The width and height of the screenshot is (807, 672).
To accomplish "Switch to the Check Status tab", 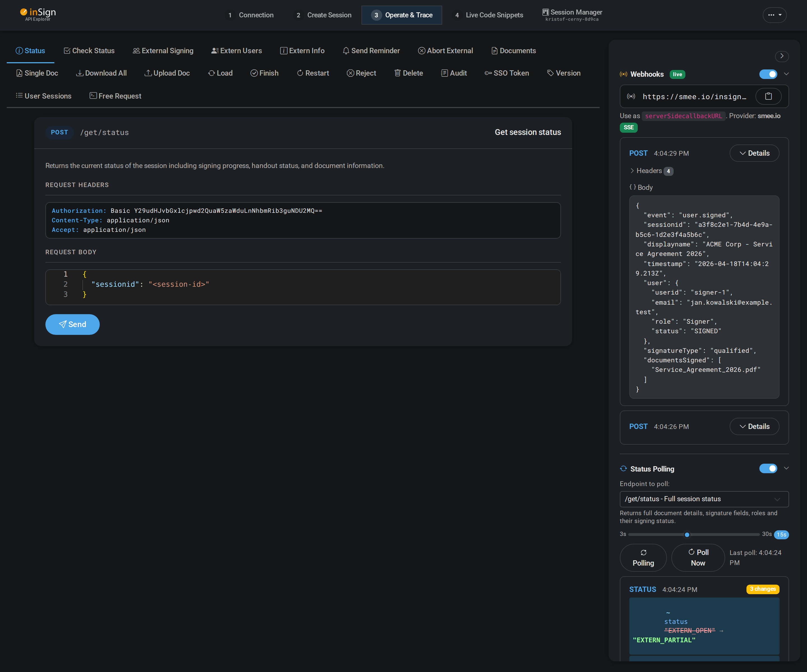I will tap(89, 50).
